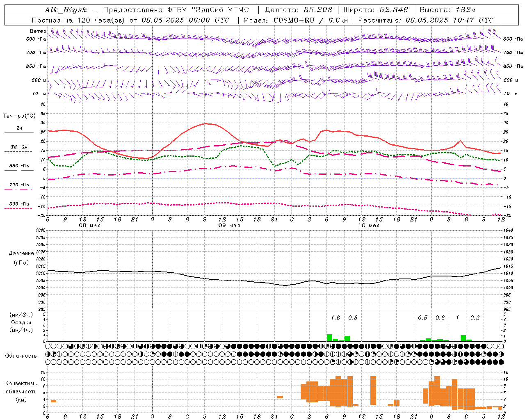
Task: Click the Давление panel title
Action: pos(21,253)
